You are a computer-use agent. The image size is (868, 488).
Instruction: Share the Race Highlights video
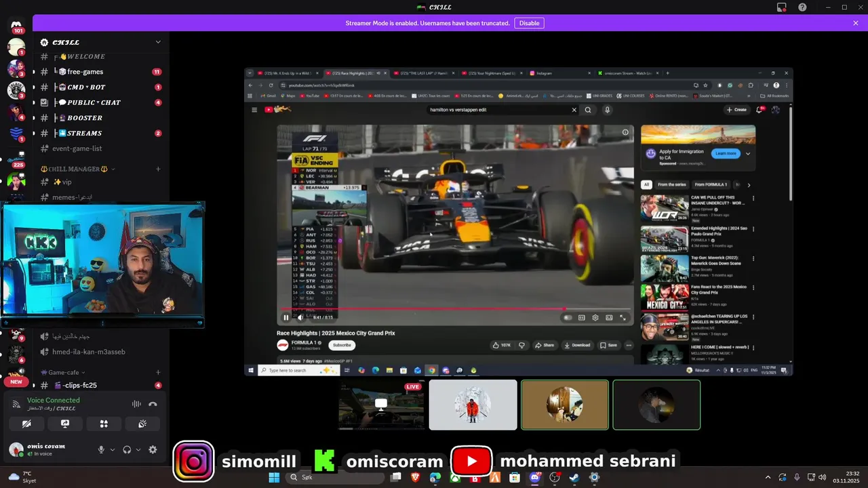point(545,345)
